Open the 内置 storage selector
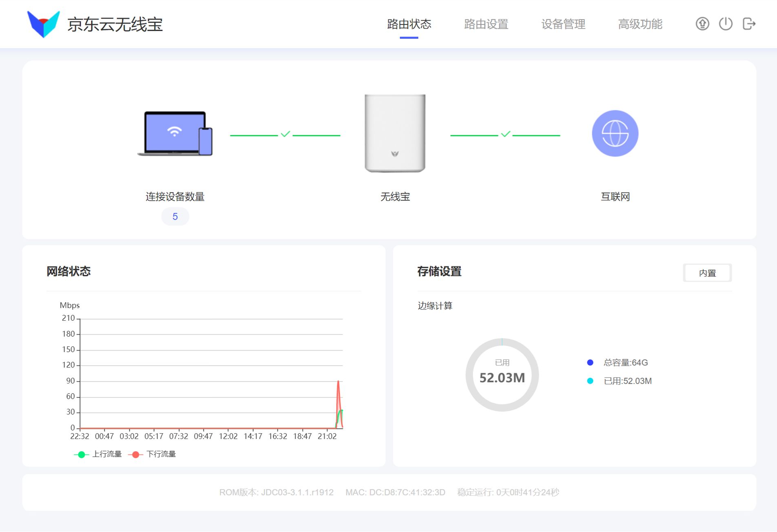This screenshot has width=777, height=532. pos(707,273)
